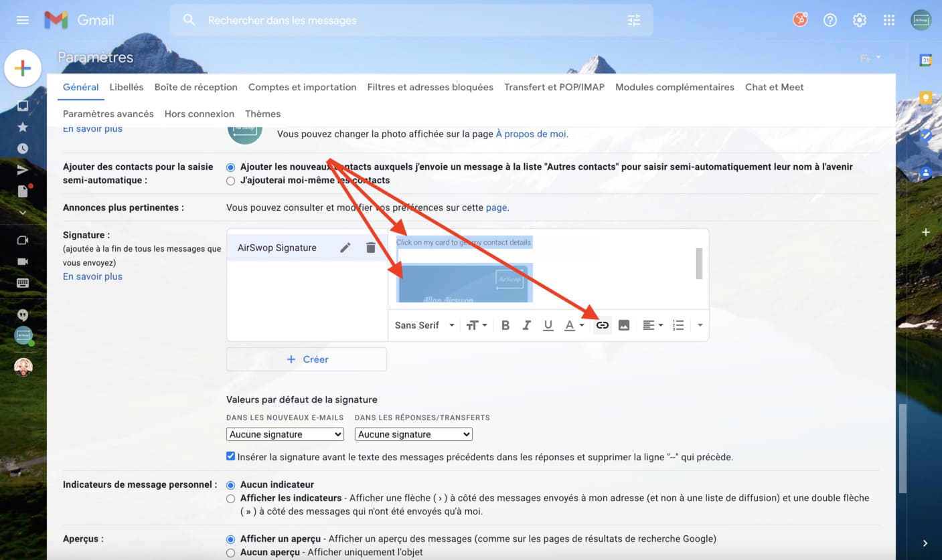The height and width of the screenshot is (560, 942).
Task: Open the Sent folder icon in sidebar
Action: click(x=23, y=170)
